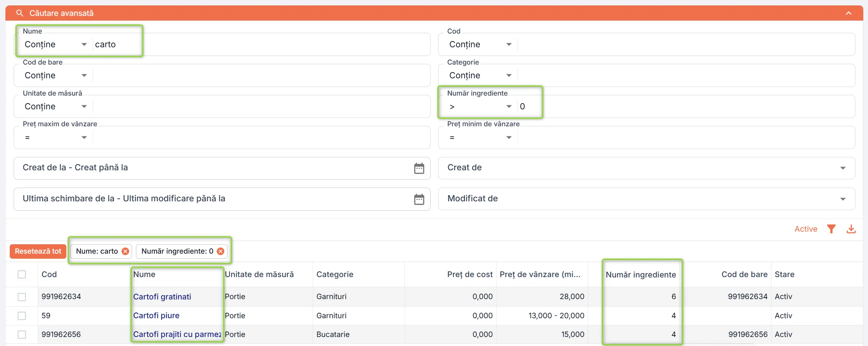Image resolution: width=868 pixels, height=346 pixels.
Task: Click the Resetează tot button
Action: [38, 251]
